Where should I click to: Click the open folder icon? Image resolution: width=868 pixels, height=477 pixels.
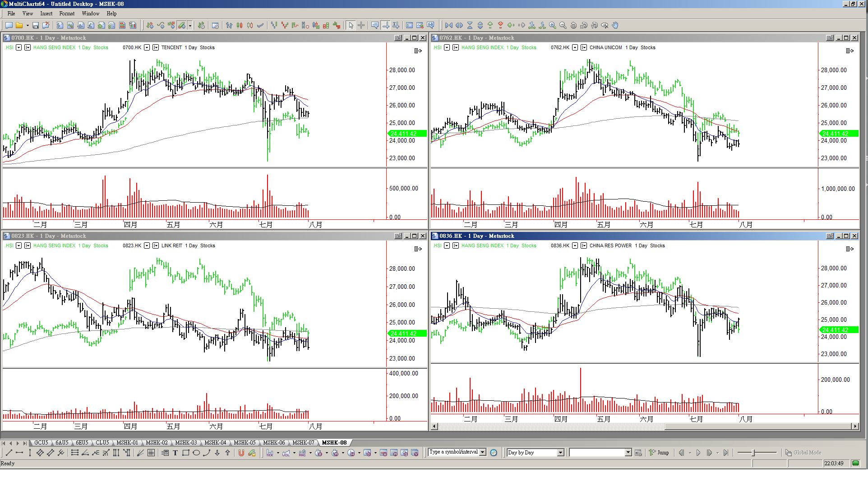point(19,26)
